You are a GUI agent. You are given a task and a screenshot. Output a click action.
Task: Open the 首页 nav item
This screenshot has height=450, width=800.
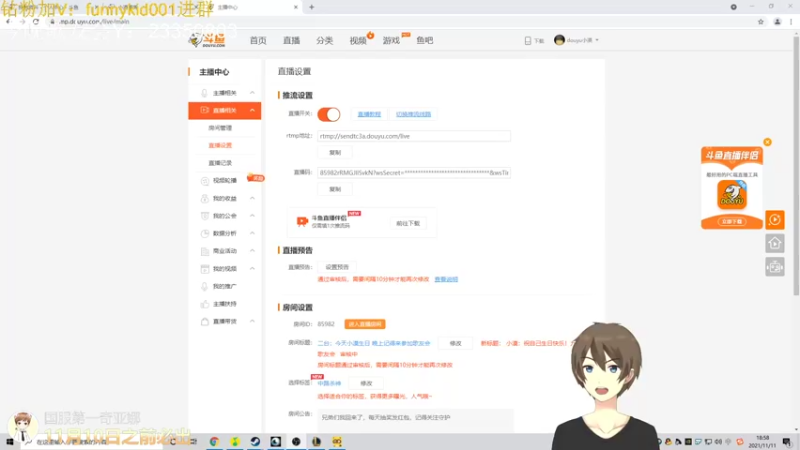[258, 40]
